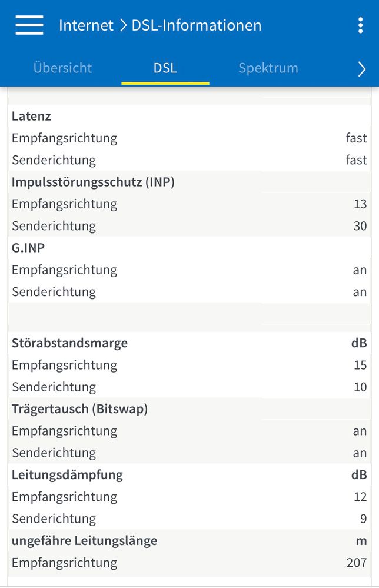The width and height of the screenshot is (379, 588).
Task: Switch to the Spektrum tab
Action: click(269, 68)
